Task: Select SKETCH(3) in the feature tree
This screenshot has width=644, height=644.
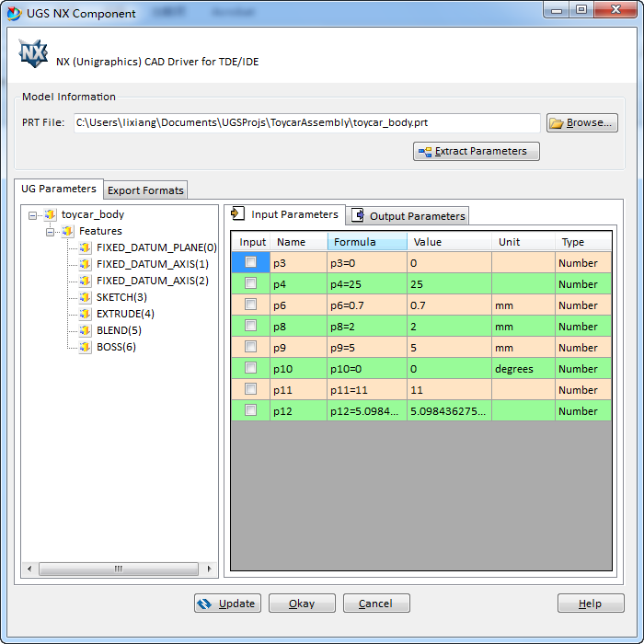Action: pyautogui.click(x=121, y=297)
